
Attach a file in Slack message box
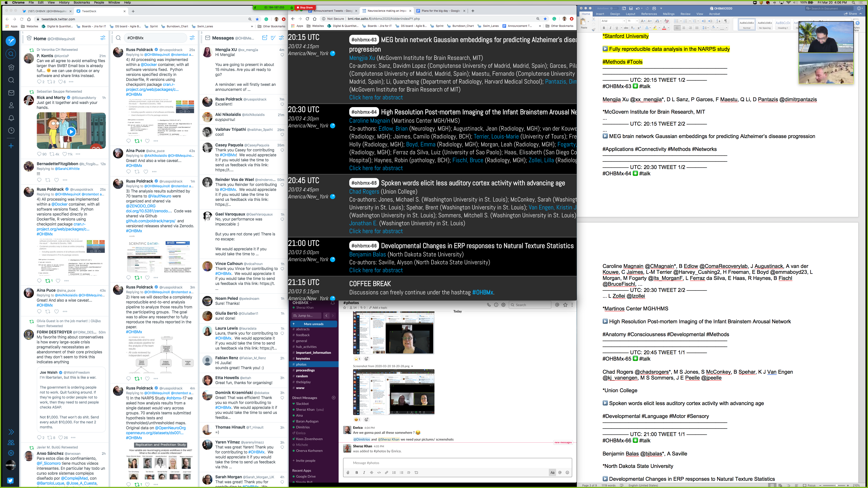point(348,472)
